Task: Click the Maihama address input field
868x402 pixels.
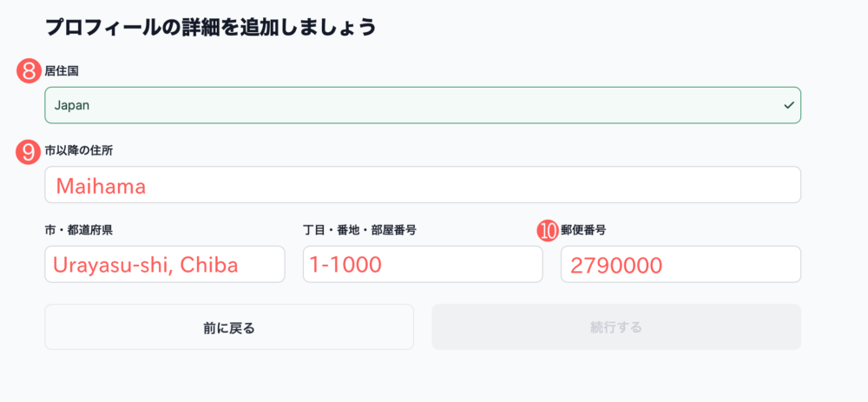Action: 423,184
